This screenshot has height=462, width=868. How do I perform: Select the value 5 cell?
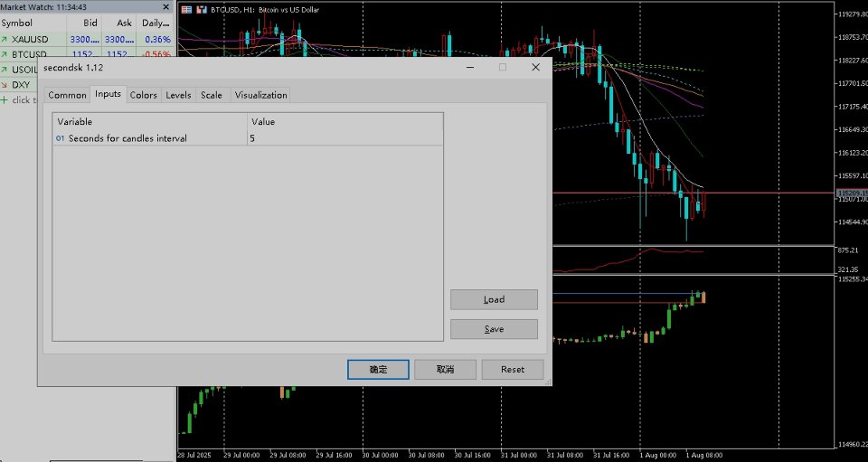click(344, 138)
